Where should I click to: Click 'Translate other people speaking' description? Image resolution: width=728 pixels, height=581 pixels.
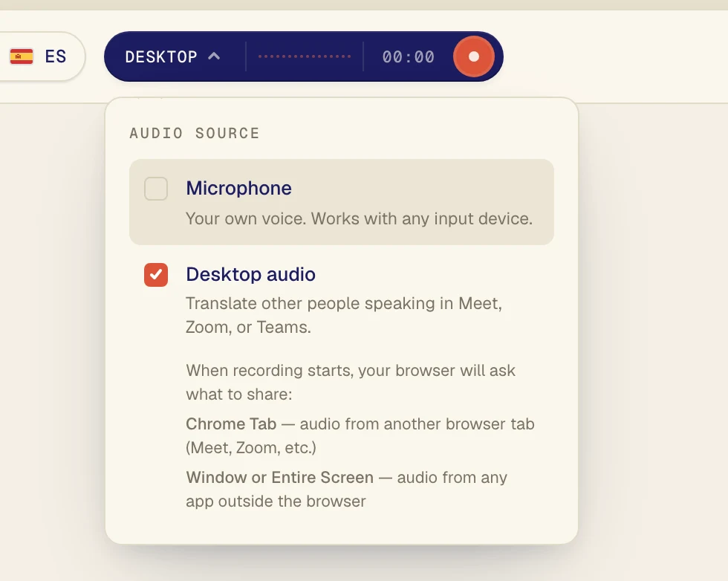pyautogui.click(x=343, y=315)
